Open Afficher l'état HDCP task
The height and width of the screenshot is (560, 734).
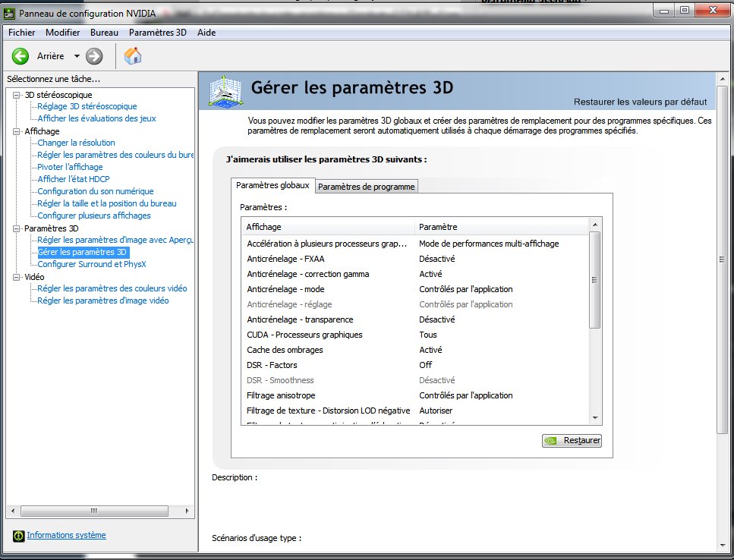pyautogui.click(x=74, y=179)
